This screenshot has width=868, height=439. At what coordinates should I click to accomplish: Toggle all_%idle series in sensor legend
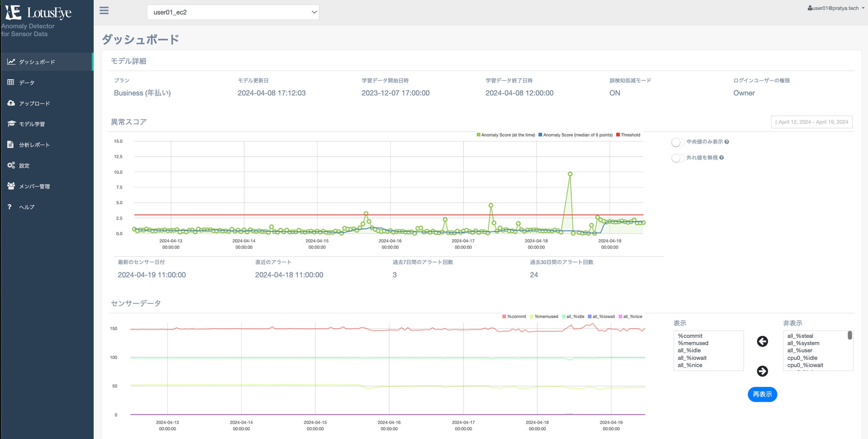(573, 317)
